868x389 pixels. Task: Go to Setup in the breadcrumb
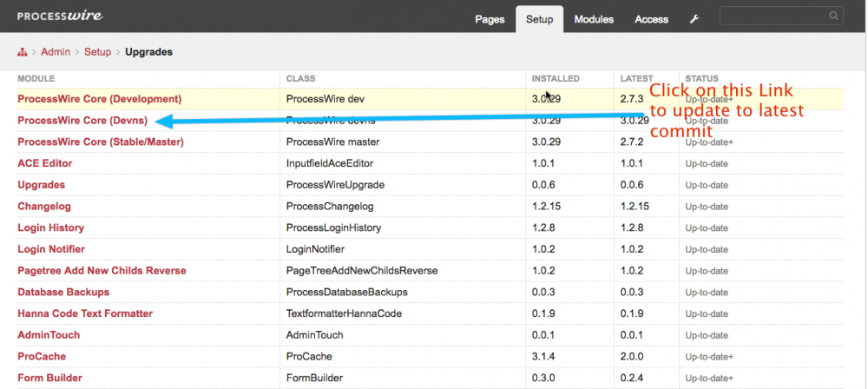pyautogui.click(x=97, y=52)
